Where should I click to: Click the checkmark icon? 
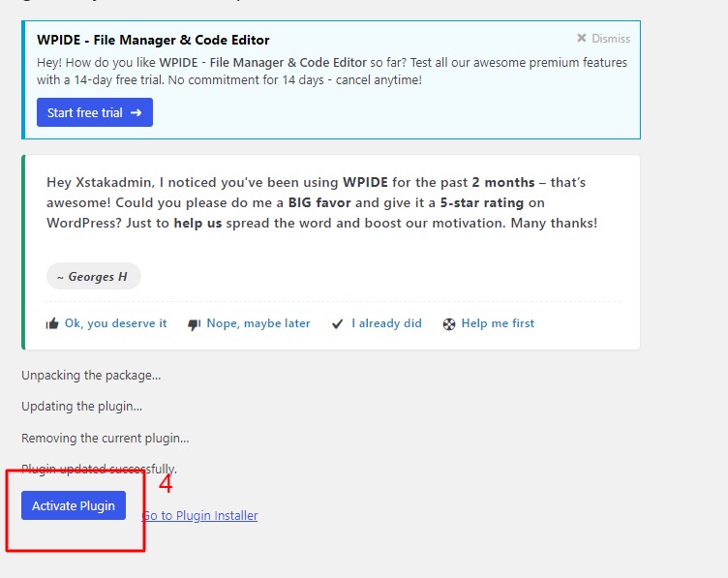tap(338, 323)
